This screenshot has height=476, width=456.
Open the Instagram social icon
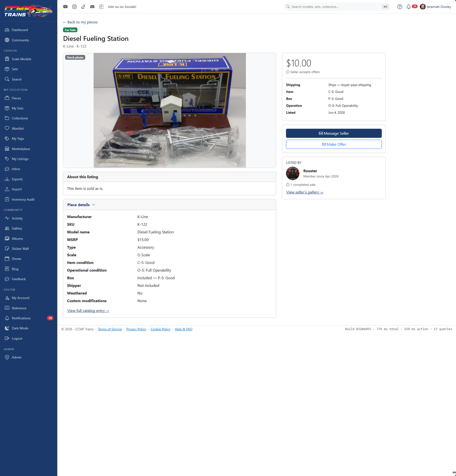point(74,7)
